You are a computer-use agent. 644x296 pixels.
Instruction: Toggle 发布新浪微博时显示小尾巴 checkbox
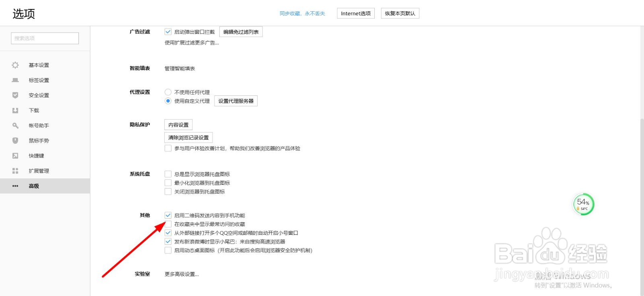168,242
